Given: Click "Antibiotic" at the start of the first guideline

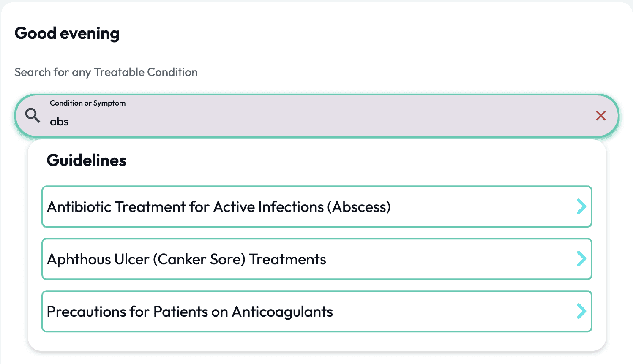Looking at the screenshot, I should click(79, 207).
